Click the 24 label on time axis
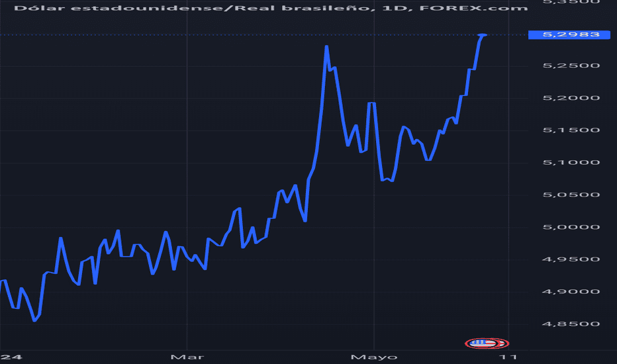Viewport: 617px width, 364px height. (11, 357)
